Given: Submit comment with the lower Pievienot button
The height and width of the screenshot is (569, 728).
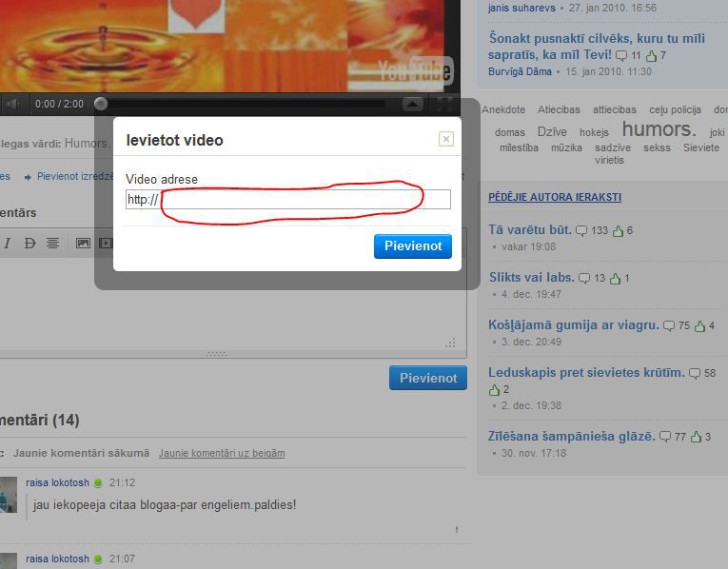Looking at the screenshot, I should tap(427, 378).
